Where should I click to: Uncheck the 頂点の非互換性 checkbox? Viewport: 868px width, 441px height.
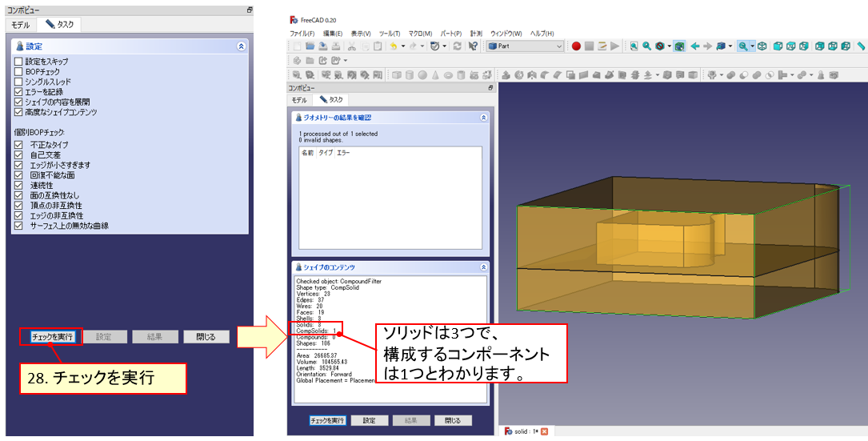18,205
